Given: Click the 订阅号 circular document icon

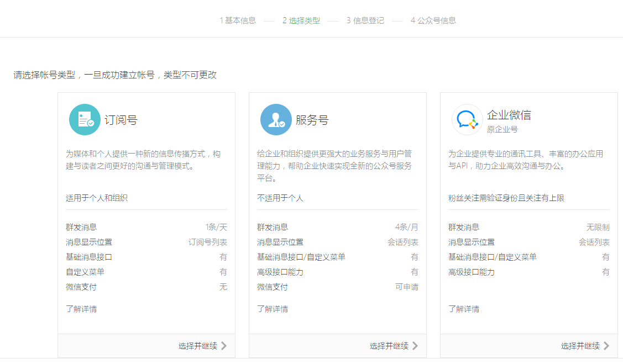Looking at the screenshot, I should click(x=85, y=119).
